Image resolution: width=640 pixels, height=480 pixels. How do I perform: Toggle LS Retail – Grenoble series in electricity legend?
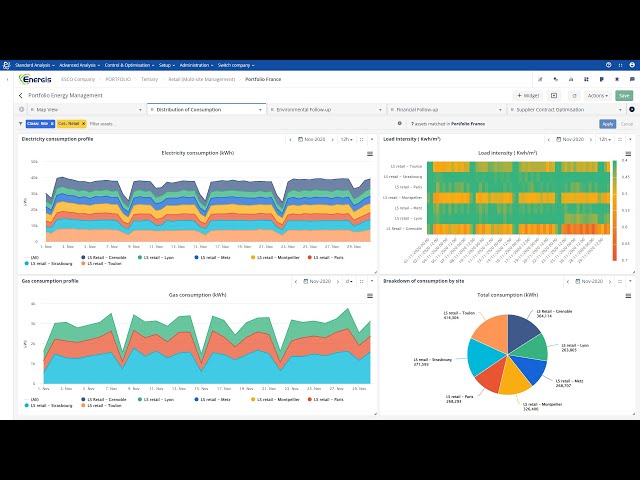point(104,258)
